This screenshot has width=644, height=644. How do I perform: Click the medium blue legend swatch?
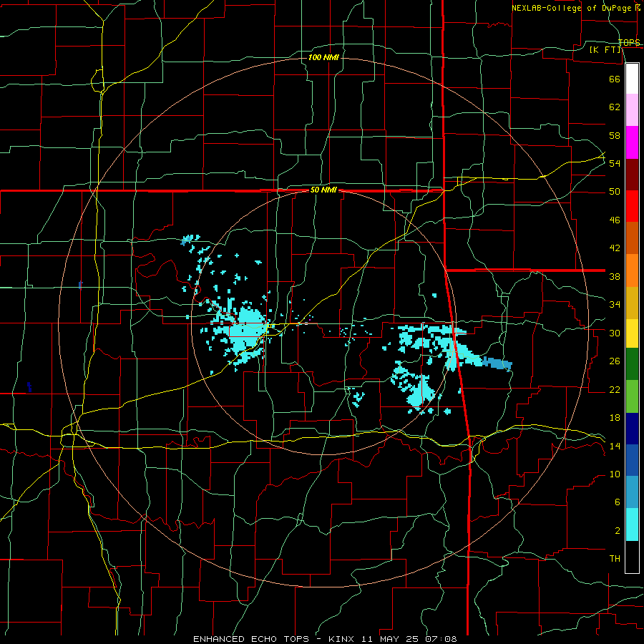(x=632, y=460)
